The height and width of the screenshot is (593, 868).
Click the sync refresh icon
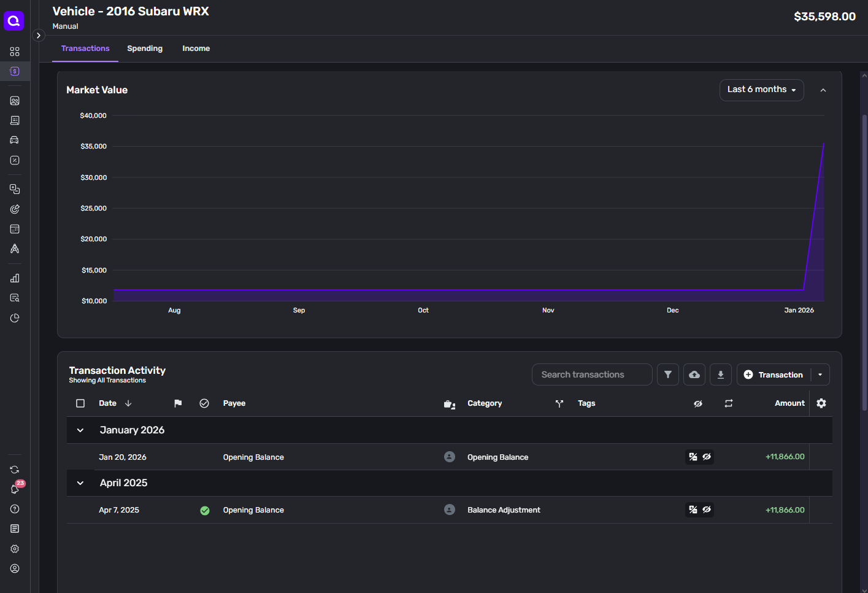[15, 470]
